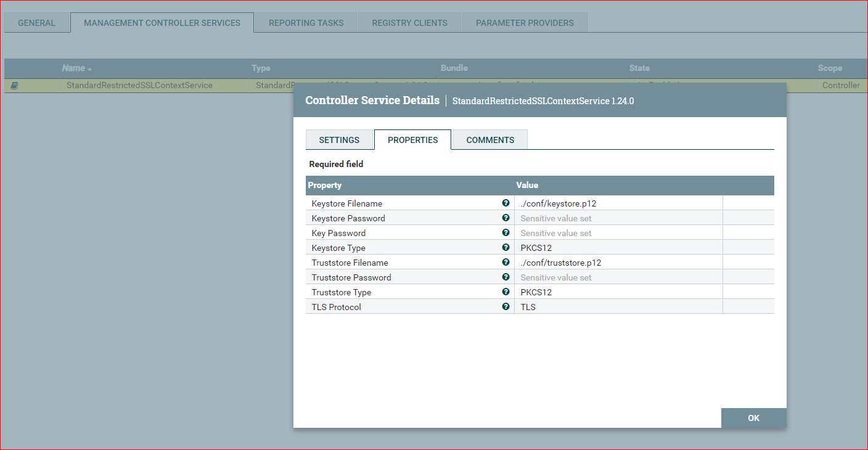Open help for Keystore Password property

506,217
